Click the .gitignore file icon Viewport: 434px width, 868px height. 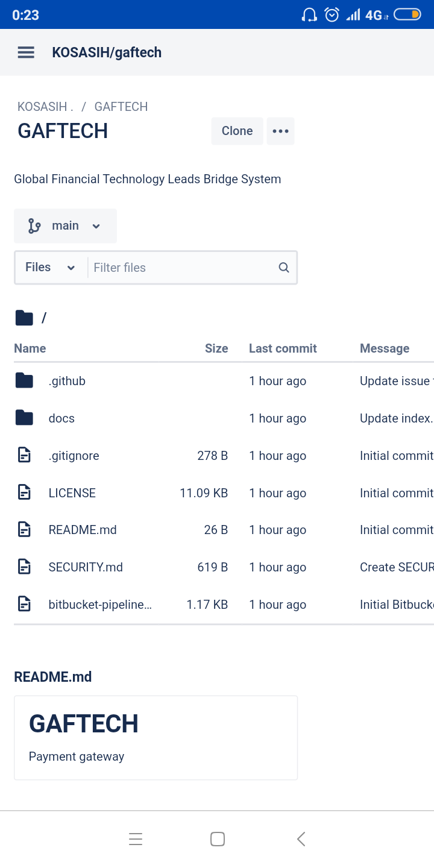click(x=24, y=455)
